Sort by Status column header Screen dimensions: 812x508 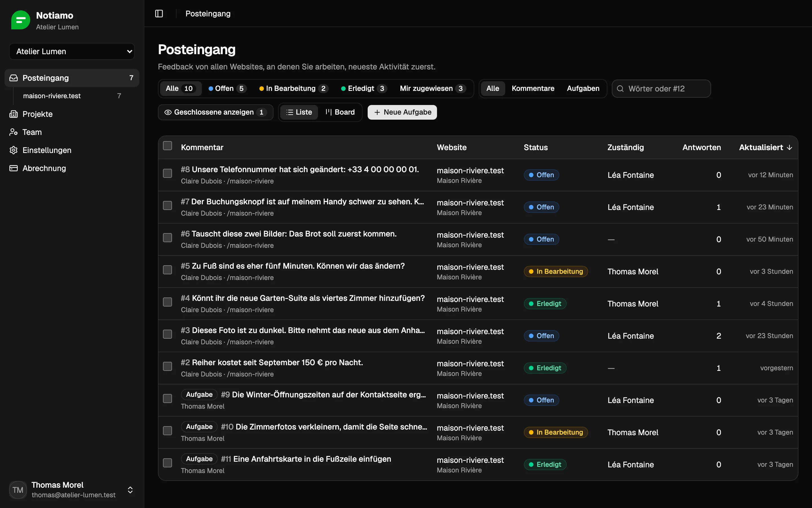(535, 148)
